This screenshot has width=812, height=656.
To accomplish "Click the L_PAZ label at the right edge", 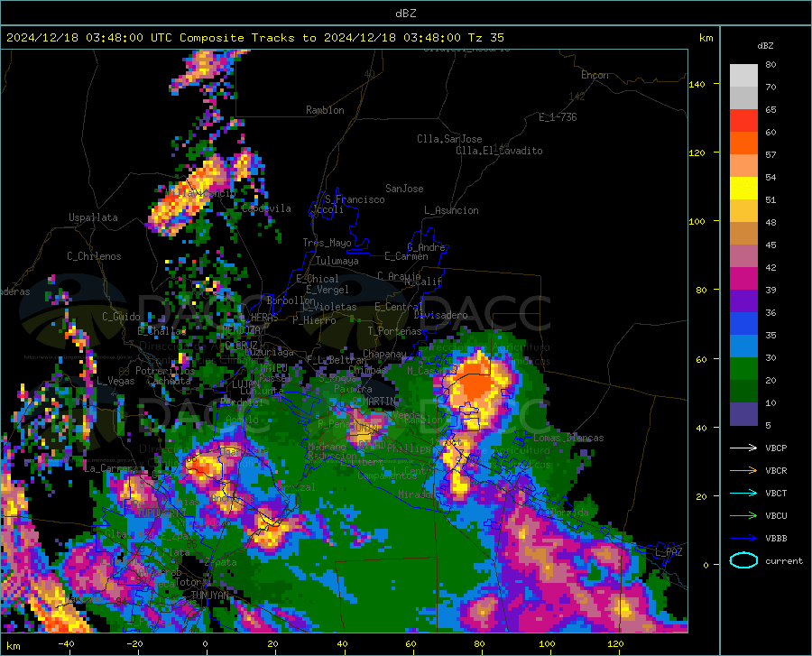I will (x=669, y=552).
